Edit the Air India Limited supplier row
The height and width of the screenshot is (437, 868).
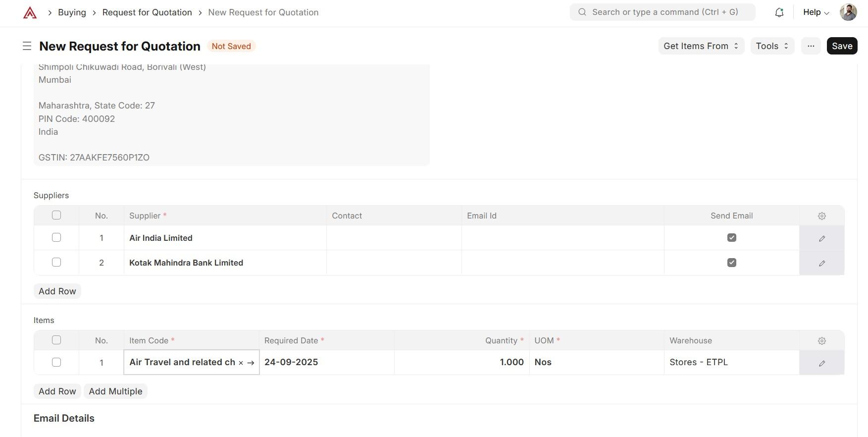(821, 238)
